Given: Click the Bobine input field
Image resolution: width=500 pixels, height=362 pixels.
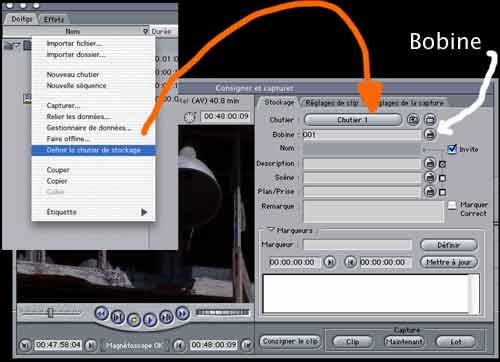Looking at the screenshot, I should [362, 135].
